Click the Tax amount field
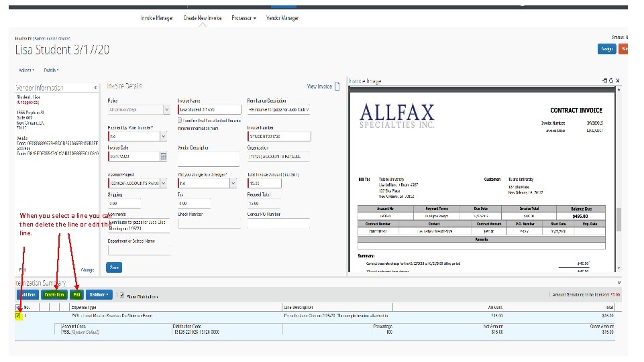The image size is (644, 362). [x=194, y=203]
